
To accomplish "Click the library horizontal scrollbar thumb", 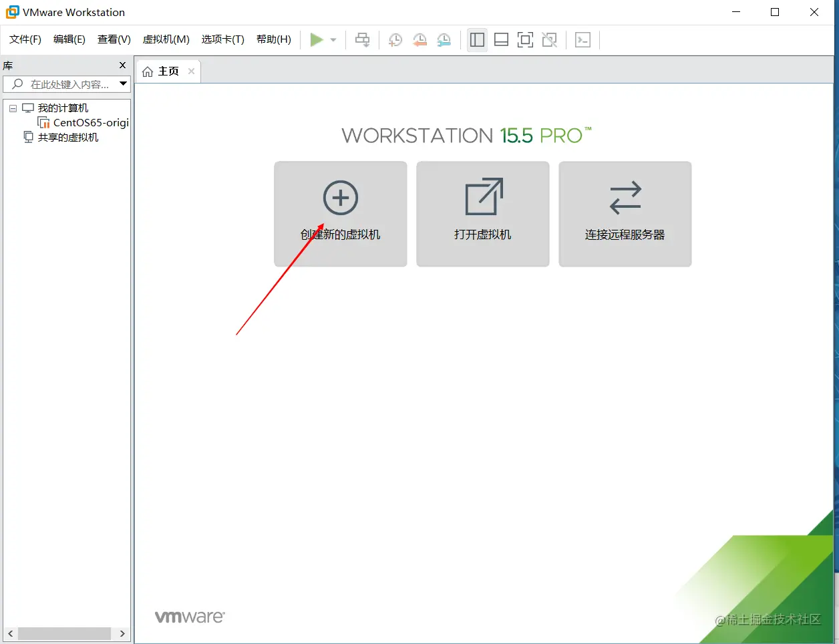I will [64, 633].
